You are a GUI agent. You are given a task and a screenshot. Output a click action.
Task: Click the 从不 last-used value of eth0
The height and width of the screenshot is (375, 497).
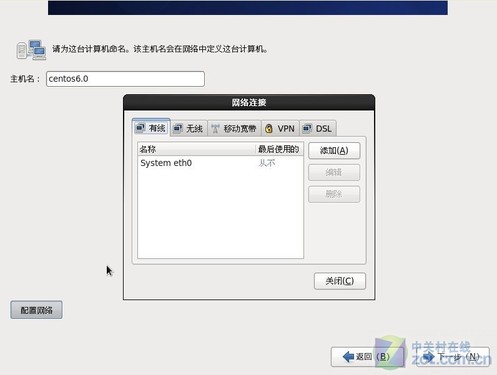tap(267, 163)
